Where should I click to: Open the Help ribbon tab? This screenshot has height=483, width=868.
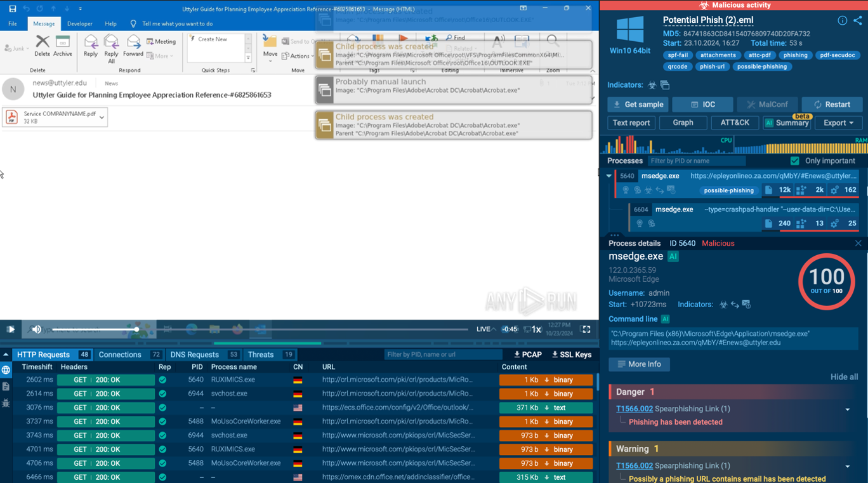(x=110, y=23)
